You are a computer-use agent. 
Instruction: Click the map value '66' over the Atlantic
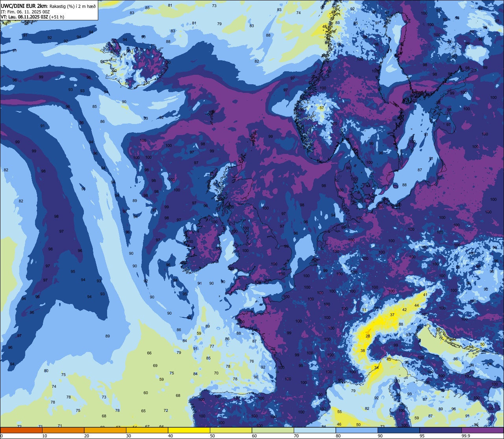(149, 353)
